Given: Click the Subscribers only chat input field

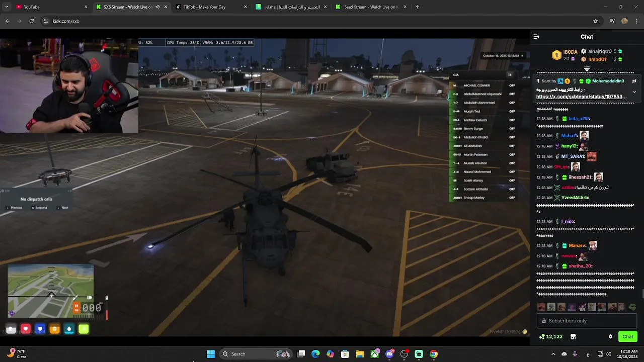Looking at the screenshot, I should click(587, 321).
